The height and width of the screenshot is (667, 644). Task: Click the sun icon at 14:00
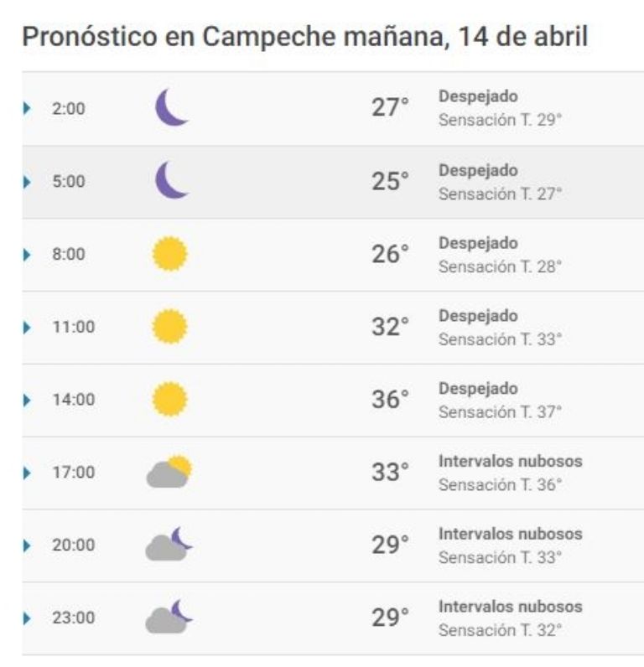(170, 399)
